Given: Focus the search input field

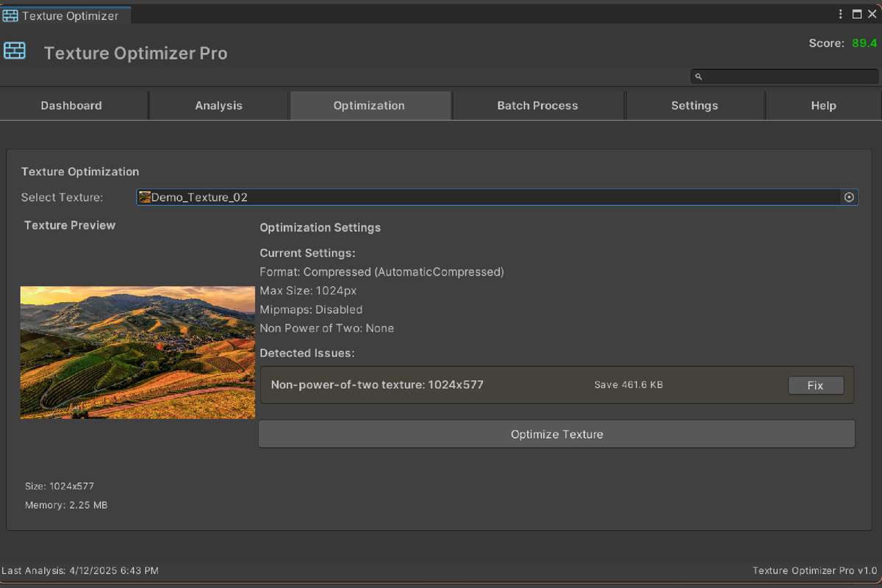Looking at the screenshot, I should point(784,76).
